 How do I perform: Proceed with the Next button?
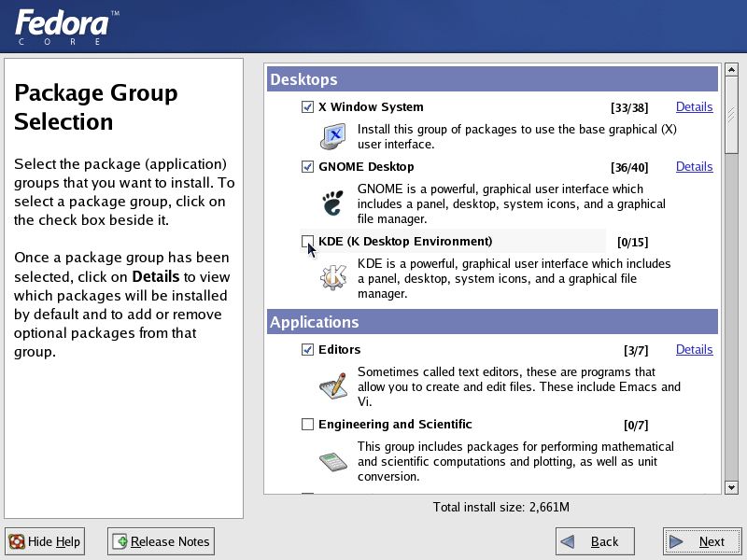pyautogui.click(x=701, y=541)
